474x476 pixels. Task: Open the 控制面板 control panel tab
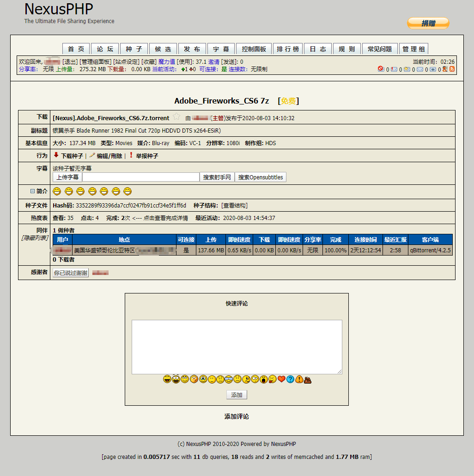254,49
